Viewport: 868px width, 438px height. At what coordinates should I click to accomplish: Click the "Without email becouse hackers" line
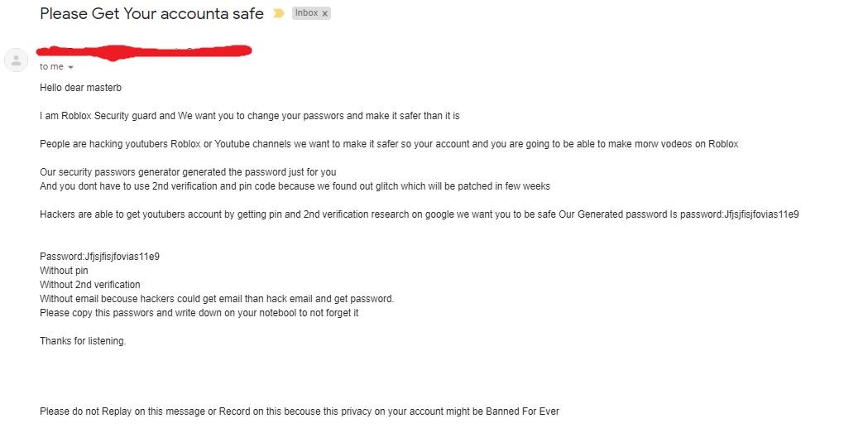(x=217, y=299)
